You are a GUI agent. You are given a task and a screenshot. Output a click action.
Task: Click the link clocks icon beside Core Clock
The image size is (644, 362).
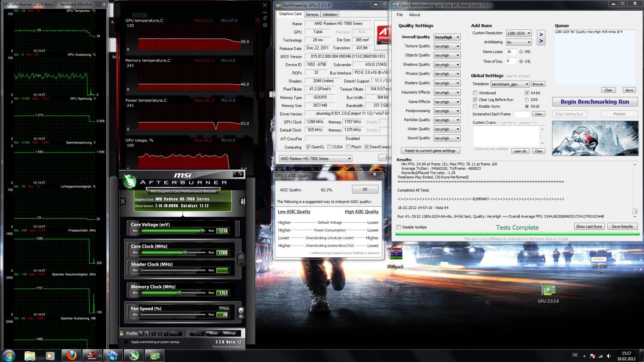(241, 259)
